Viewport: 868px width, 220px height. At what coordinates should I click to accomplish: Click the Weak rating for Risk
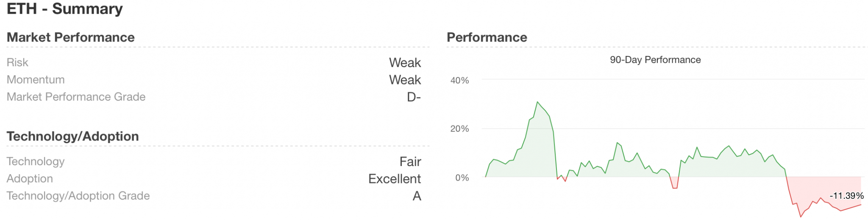[x=405, y=63]
